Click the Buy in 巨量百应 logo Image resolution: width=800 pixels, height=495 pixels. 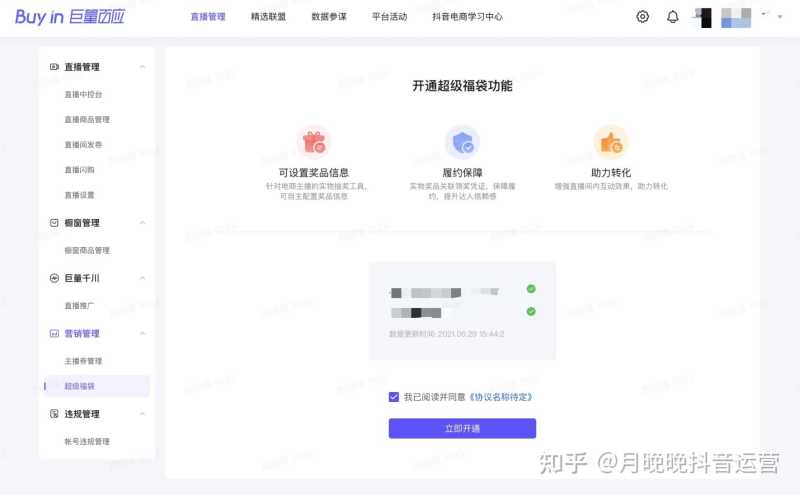(70, 17)
